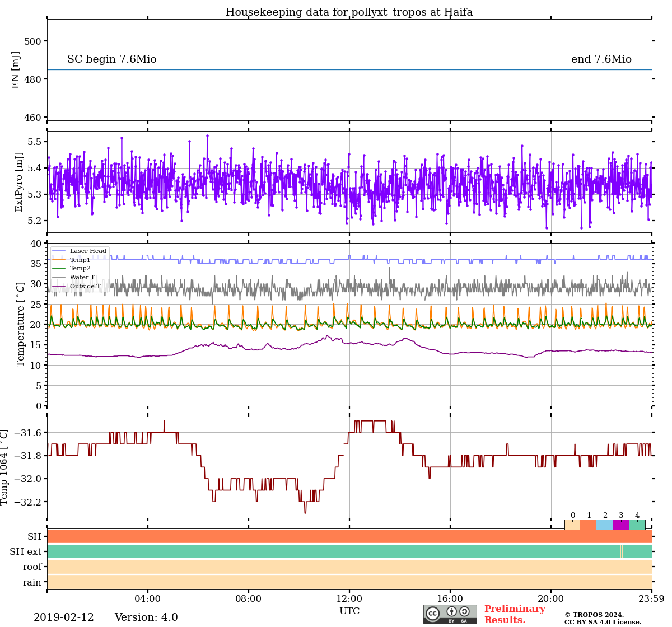Click the 16:00 time tick label

point(450,598)
